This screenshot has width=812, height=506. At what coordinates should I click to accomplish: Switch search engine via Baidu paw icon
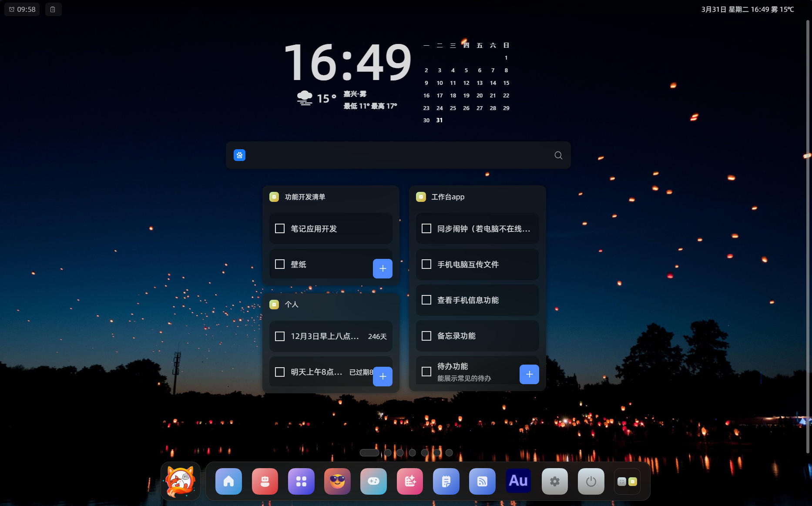[240, 155]
